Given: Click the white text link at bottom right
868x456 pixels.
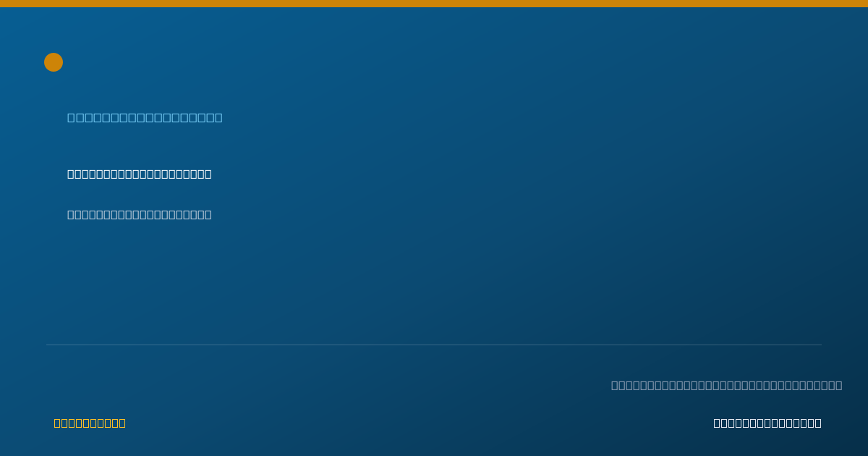Looking at the screenshot, I should (767, 423).
